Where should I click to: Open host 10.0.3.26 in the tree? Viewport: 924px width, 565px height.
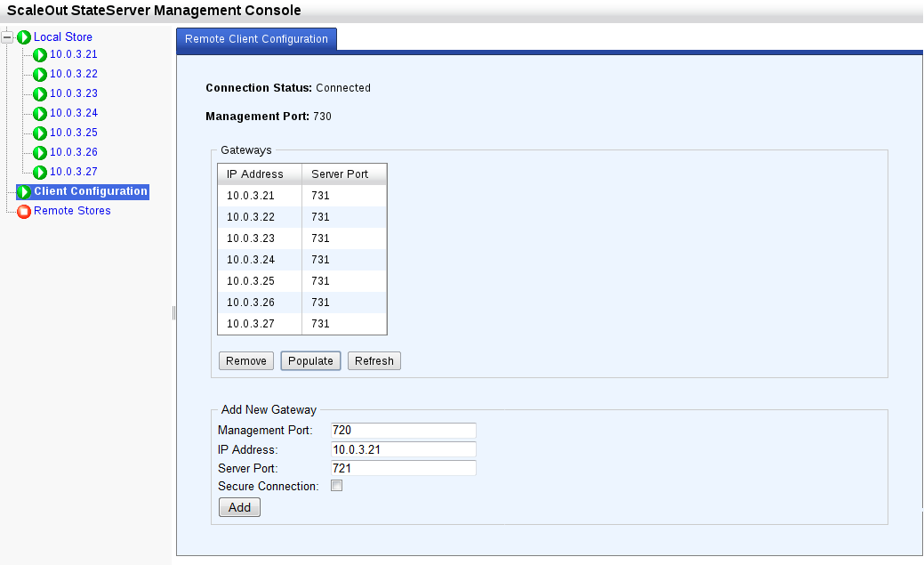[x=74, y=151]
